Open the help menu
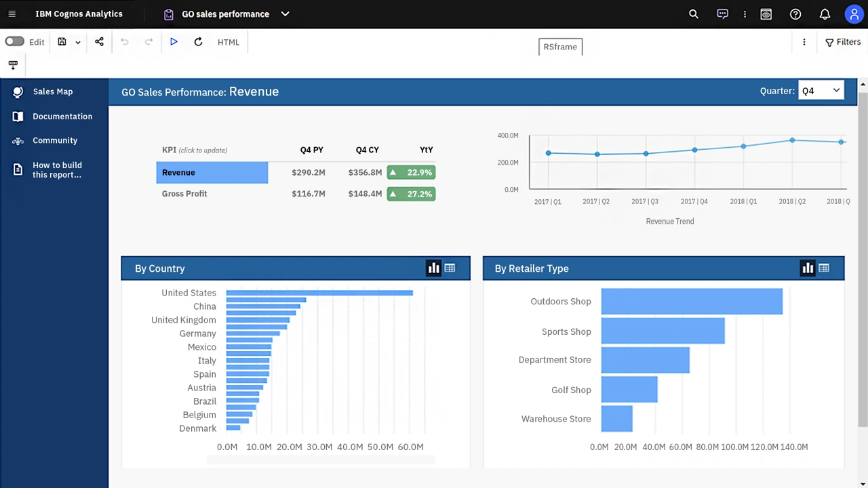This screenshot has height=488, width=868. pos(795,14)
